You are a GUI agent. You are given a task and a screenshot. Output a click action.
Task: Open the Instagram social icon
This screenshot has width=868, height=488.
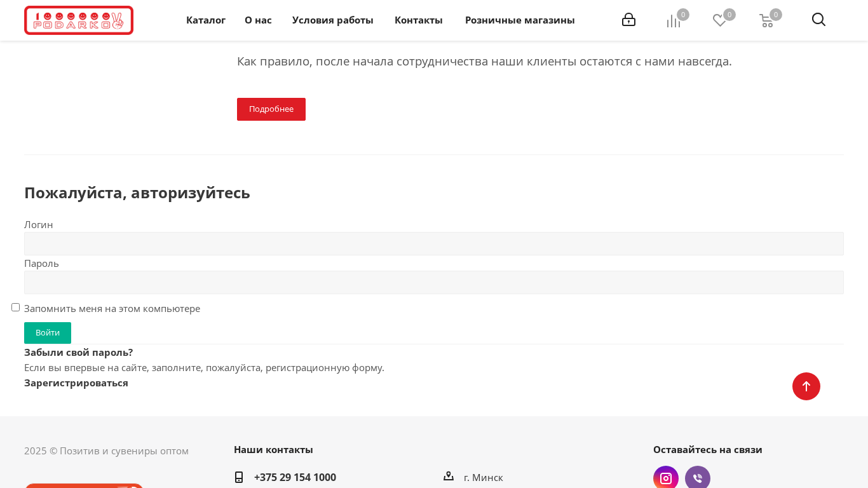pos(666,478)
